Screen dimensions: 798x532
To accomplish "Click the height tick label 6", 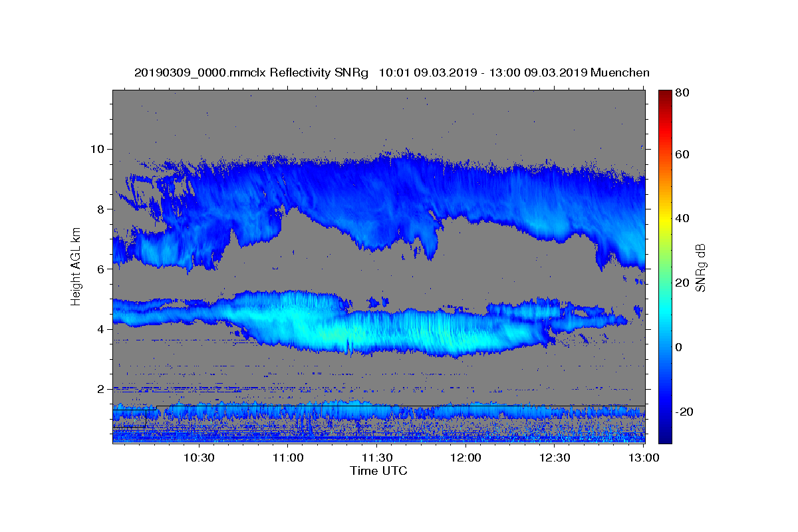I will click(102, 269).
